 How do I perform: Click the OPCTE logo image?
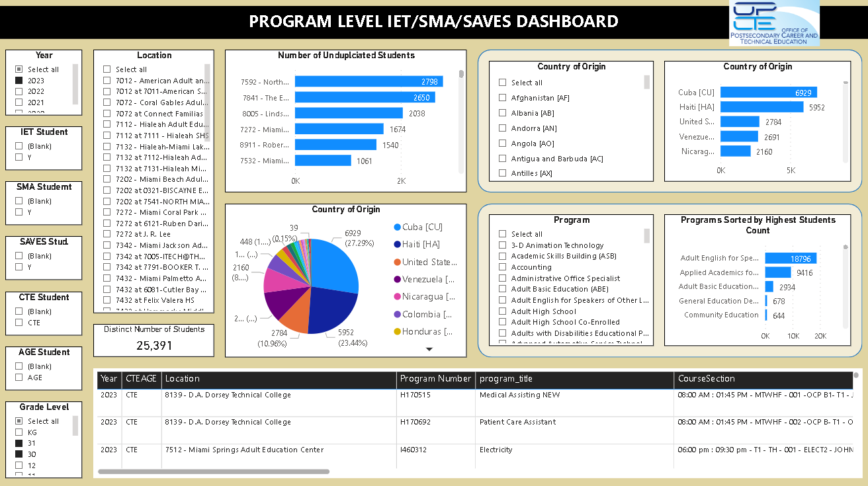tap(774, 24)
